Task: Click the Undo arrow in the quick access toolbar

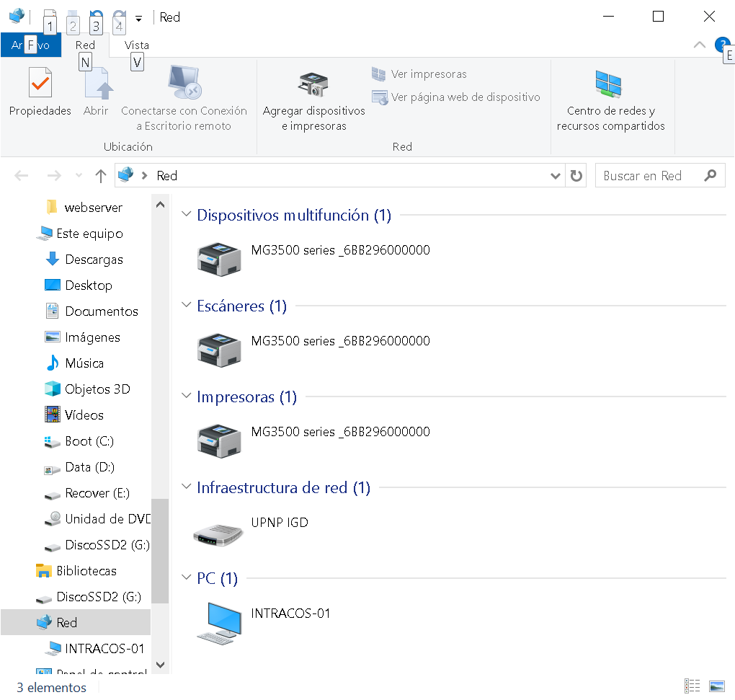Action: pos(96,18)
